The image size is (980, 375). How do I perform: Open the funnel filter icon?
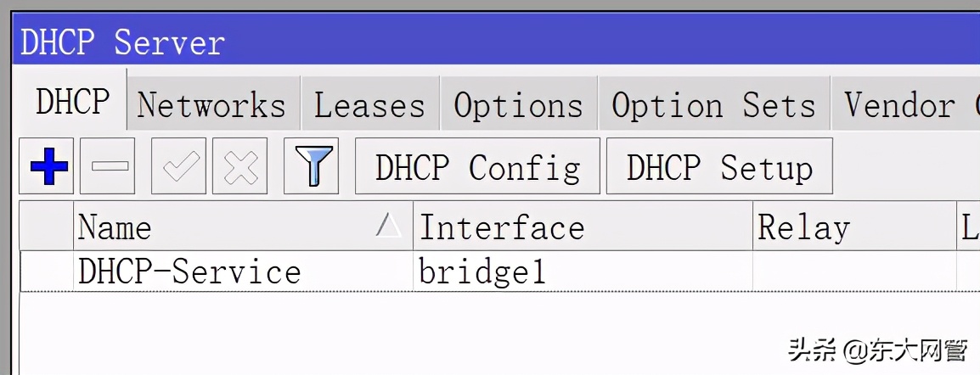click(312, 167)
